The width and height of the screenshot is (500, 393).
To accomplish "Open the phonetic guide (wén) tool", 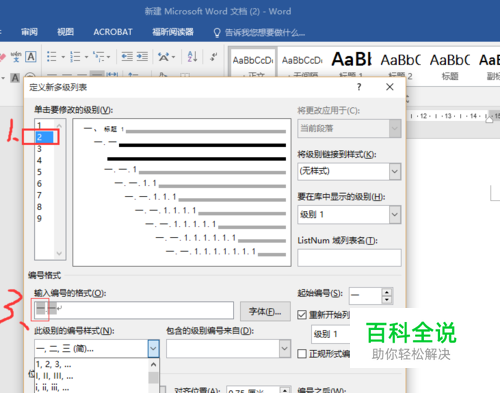I will (16, 57).
